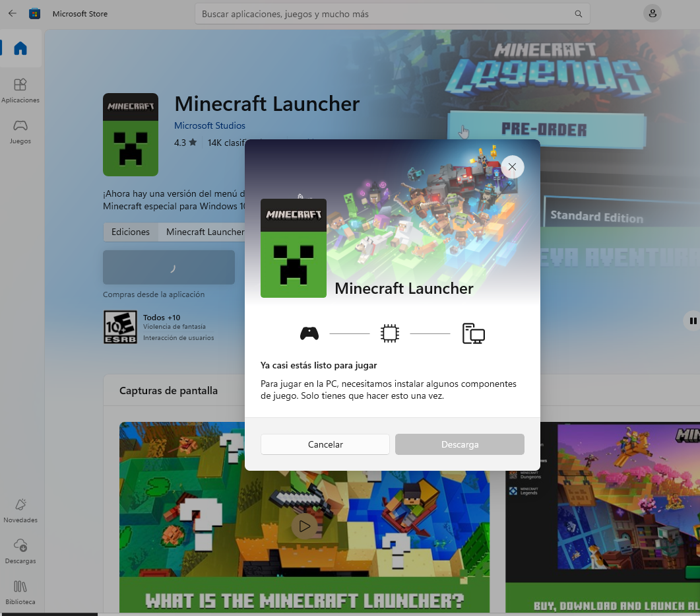Open Biblioteca in the sidebar
The image size is (700, 616).
click(x=20, y=592)
